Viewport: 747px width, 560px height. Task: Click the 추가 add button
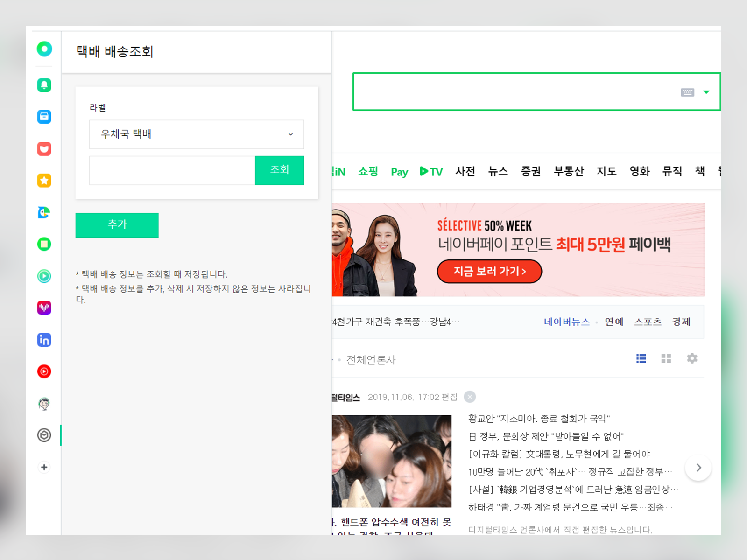coord(117,225)
